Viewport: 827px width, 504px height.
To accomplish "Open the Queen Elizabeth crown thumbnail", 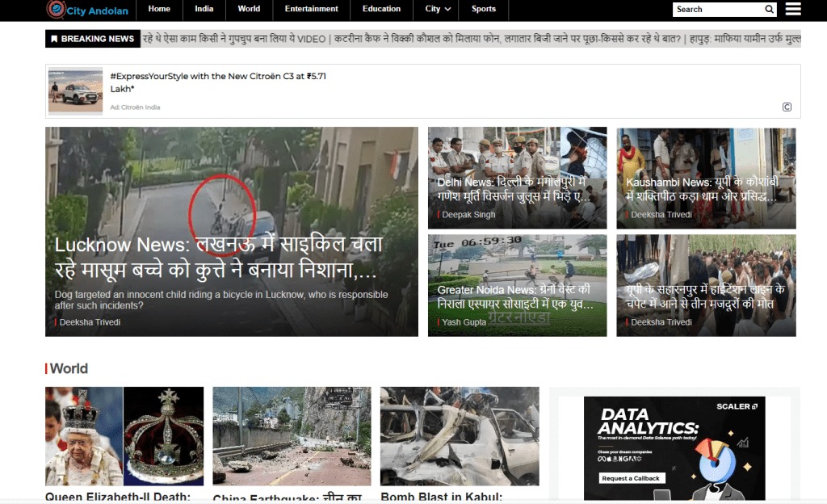I will (124, 436).
